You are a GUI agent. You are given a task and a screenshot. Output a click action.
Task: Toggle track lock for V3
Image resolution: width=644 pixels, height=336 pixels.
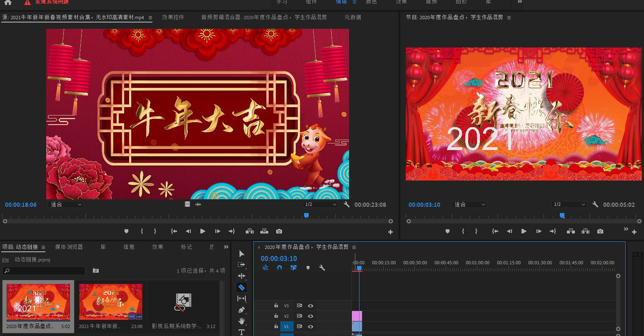[276, 306]
